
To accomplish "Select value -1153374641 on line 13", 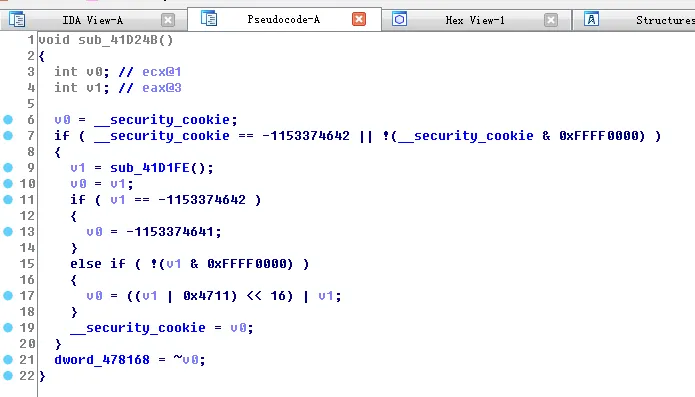I will pyautogui.click(x=170, y=232).
